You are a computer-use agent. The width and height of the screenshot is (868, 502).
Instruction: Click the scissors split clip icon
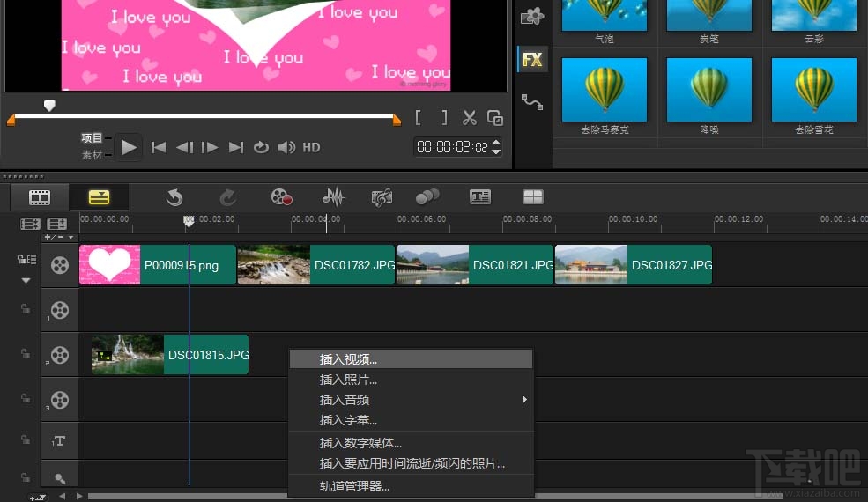470,118
